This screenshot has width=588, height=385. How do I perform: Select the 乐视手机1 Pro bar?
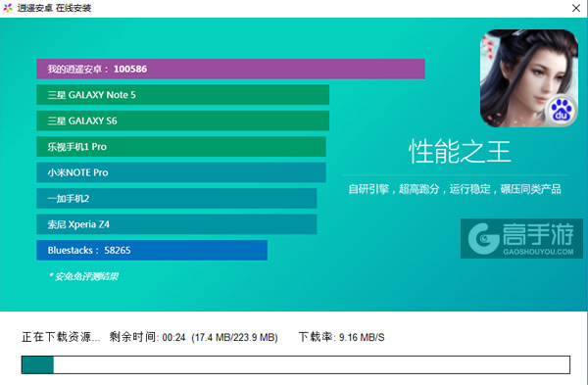(181, 147)
